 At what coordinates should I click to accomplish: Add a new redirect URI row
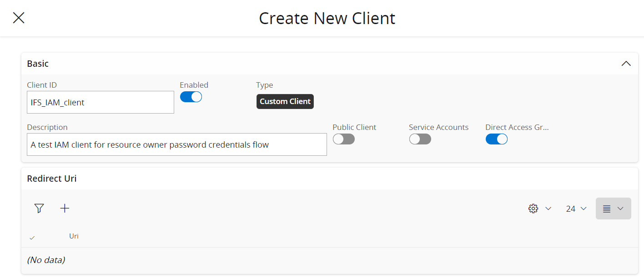[65, 208]
